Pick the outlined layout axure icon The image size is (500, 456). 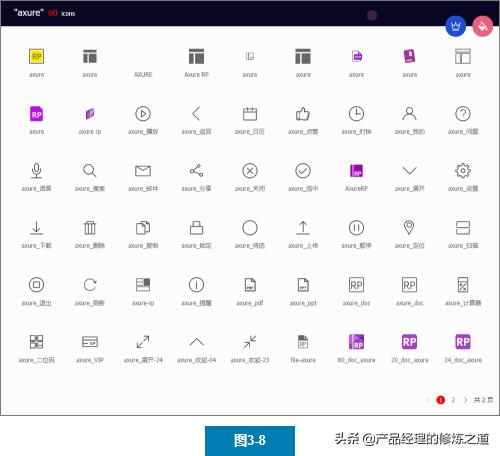coord(463,56)
